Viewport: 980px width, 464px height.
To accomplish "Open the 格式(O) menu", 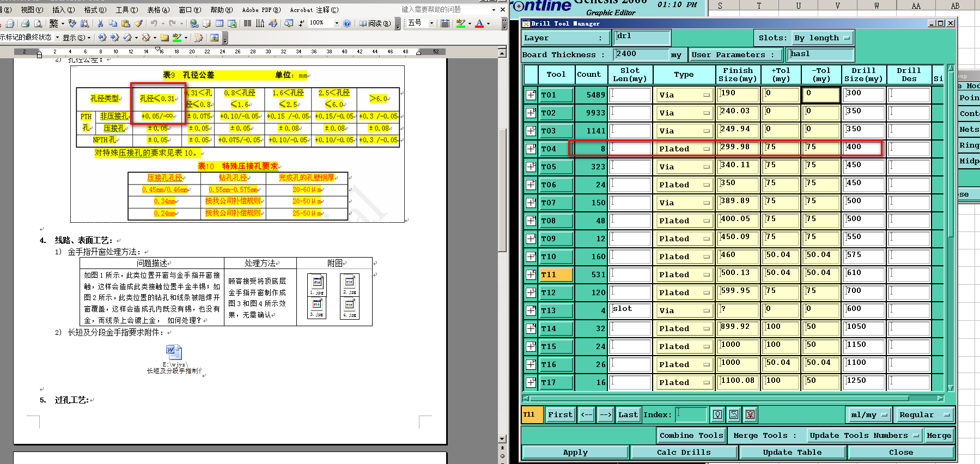I will point(95,10).
